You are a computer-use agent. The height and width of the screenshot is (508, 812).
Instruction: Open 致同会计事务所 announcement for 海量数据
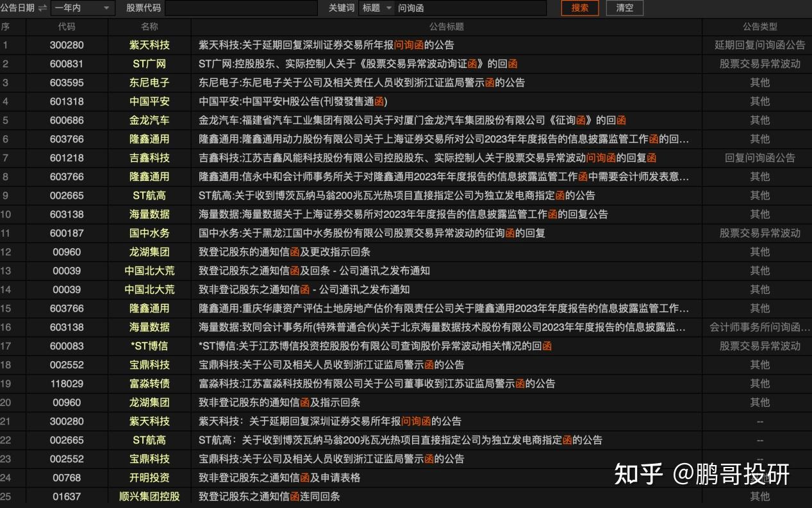coord(442,327)
